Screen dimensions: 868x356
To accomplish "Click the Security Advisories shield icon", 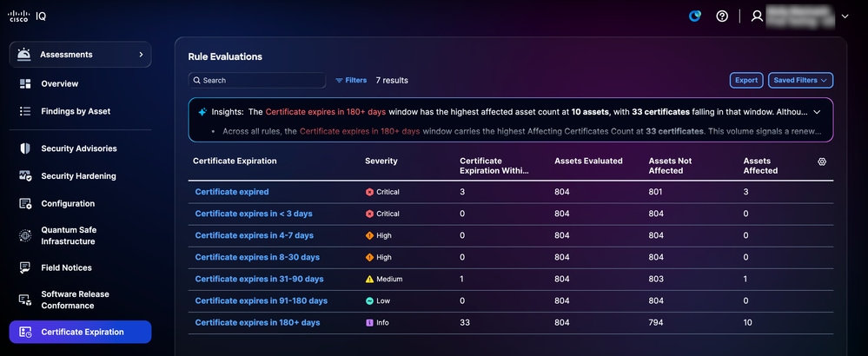I will (x=25, y=148).
